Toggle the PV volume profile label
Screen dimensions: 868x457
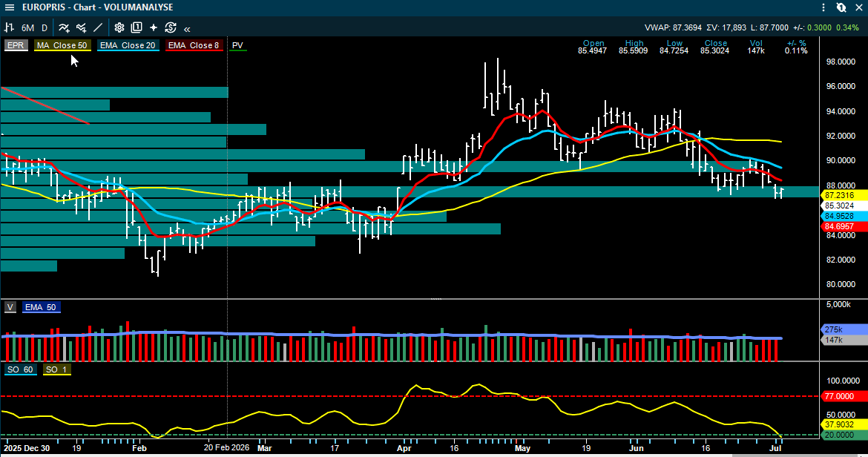(237, 45)
